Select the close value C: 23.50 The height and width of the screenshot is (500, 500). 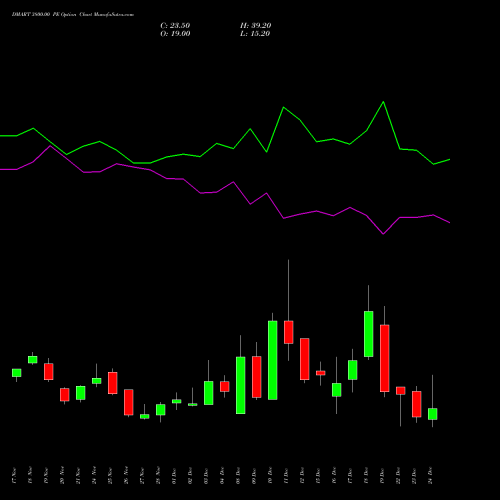pyautogui.click(x=175, y=26)
